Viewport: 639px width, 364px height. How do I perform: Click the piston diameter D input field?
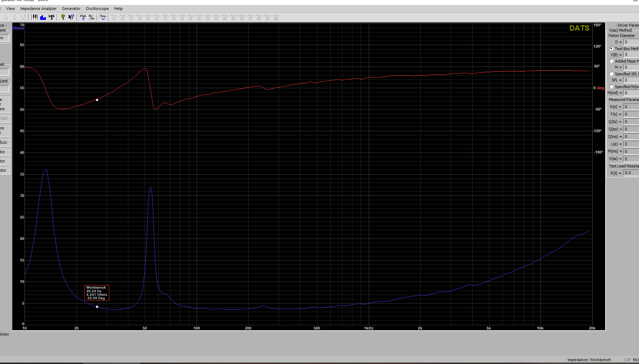tap(631, 42)
